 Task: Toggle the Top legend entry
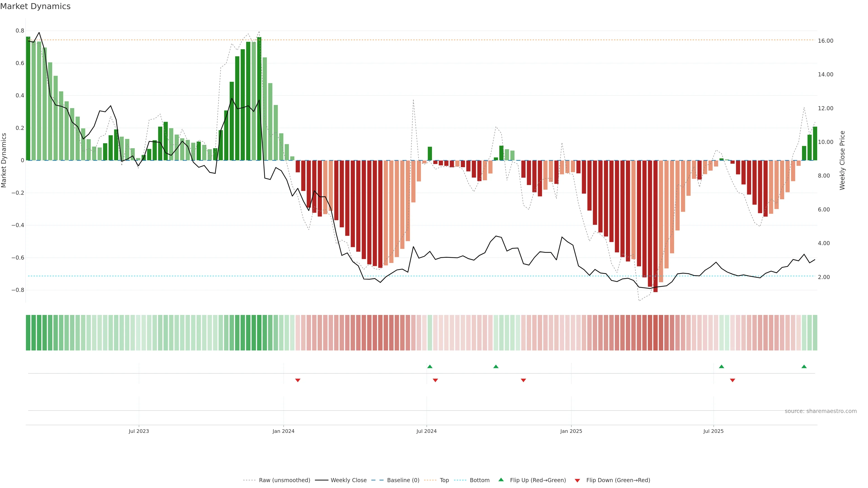[x=444, y=480]
